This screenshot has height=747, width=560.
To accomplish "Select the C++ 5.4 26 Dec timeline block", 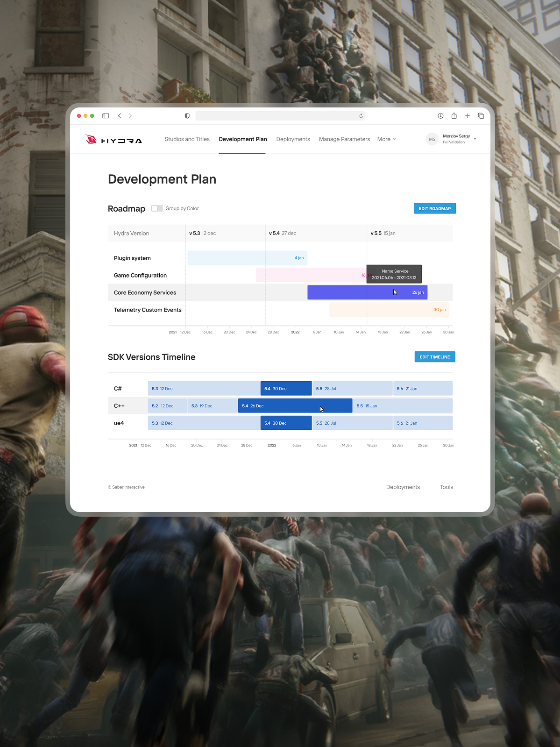I will 295,406.
